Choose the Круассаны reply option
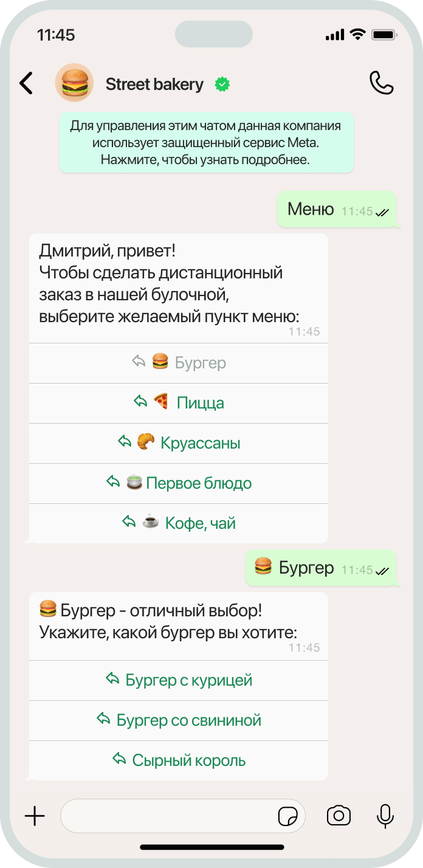The width and height of the screenshot is (423, 868). (179, 443)
